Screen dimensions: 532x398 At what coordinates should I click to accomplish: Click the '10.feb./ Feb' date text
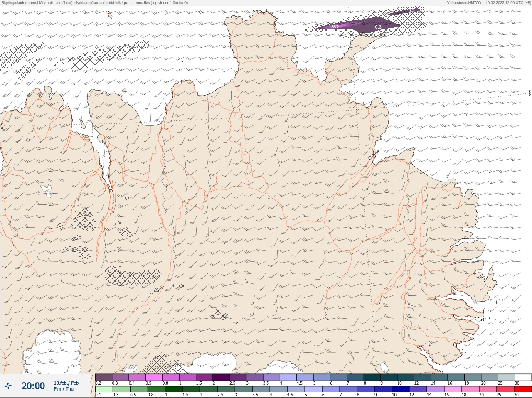(66, 383)
